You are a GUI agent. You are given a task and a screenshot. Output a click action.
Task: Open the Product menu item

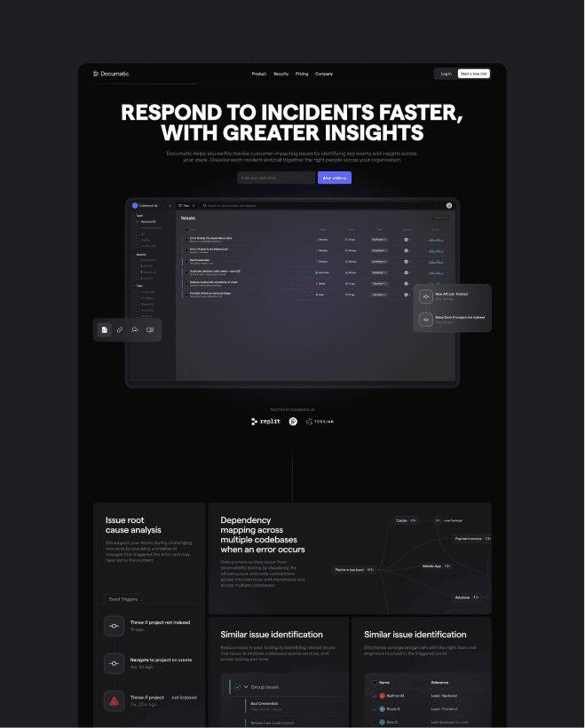[259, 74]
